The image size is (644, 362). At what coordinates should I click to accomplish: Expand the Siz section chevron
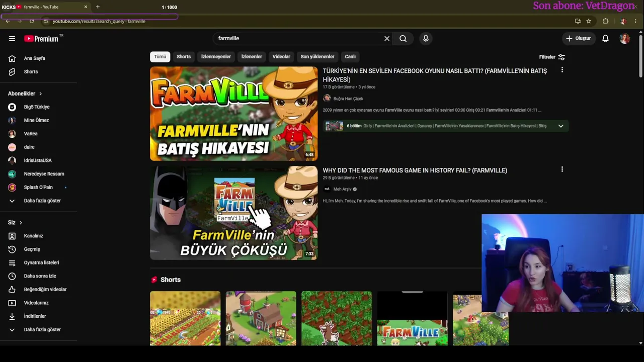(21, 223)
